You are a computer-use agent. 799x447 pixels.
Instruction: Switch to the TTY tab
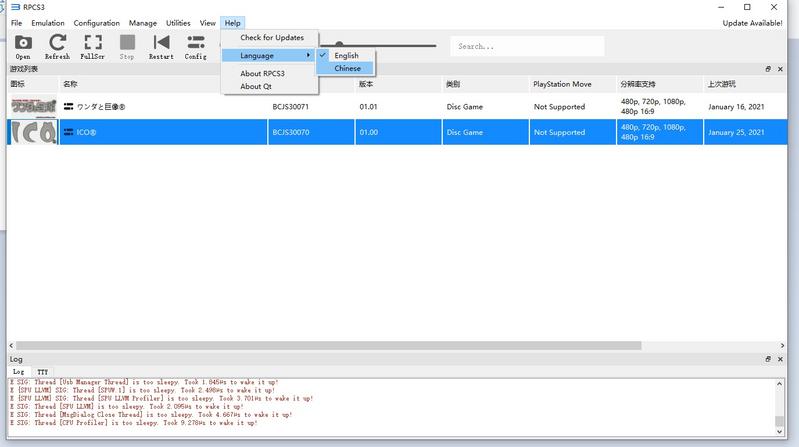tap(42, 372)
